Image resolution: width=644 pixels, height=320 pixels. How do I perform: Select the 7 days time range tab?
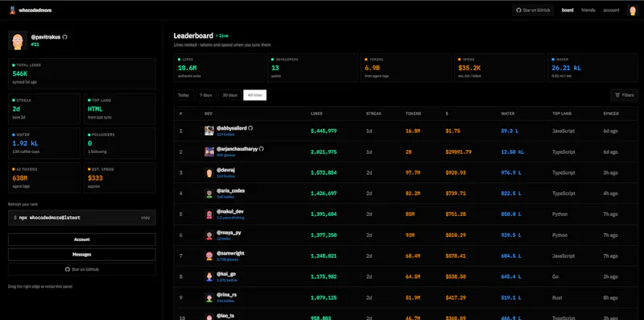(x=206, y=95)
